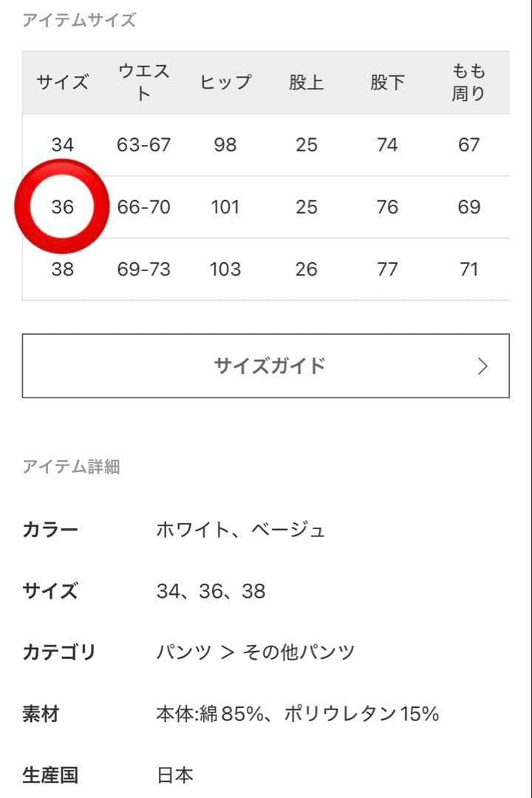532x798 pixels.
Task: Click waist value 66-70 for size 36
Action: pyautogui.click(x=143, y=207)
